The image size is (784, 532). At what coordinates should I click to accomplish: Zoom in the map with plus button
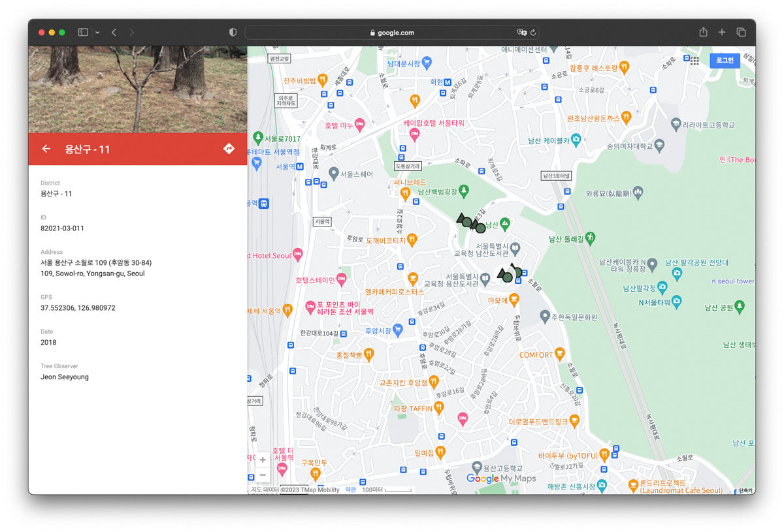[263, 460]
